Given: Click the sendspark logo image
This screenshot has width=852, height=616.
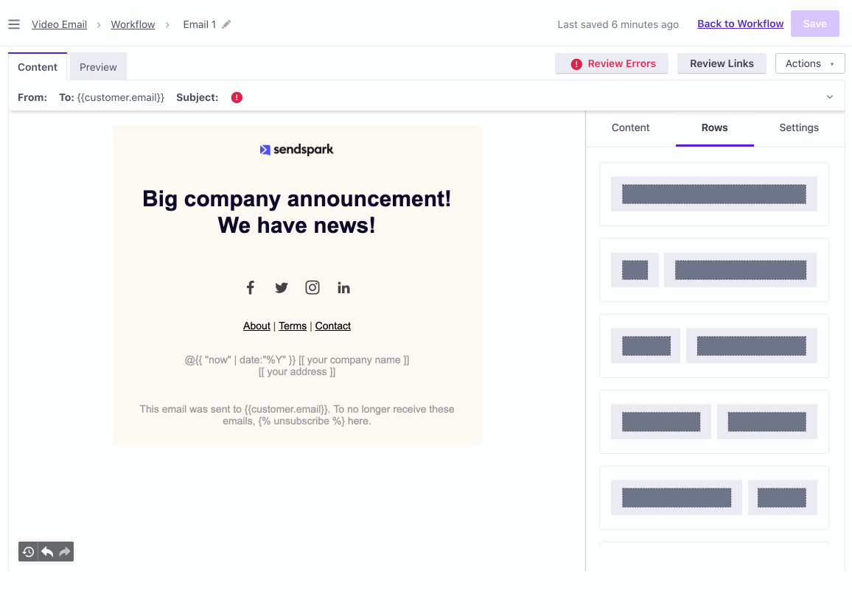Looking at the screenshot, I should pyautogui.click(x=297, y=150).
